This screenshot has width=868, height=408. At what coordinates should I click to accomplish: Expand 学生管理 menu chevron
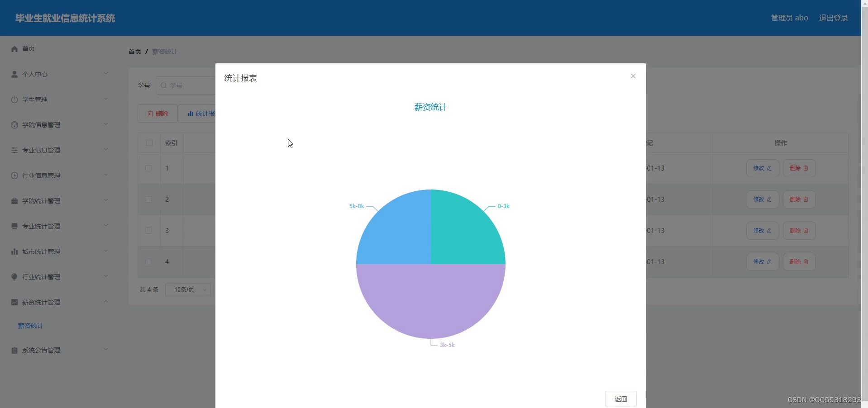[106, 99]
